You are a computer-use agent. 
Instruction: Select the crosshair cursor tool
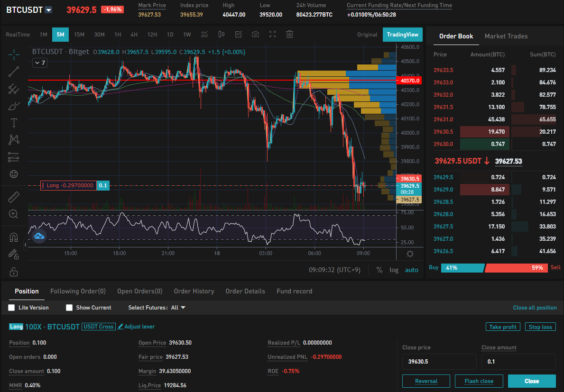[14, 55]
